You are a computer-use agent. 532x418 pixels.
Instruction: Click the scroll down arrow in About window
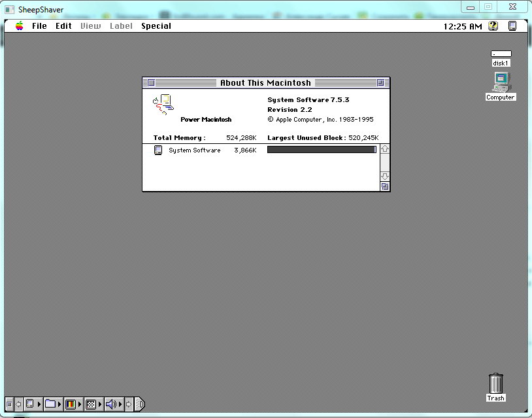click(x=385, y=177)
